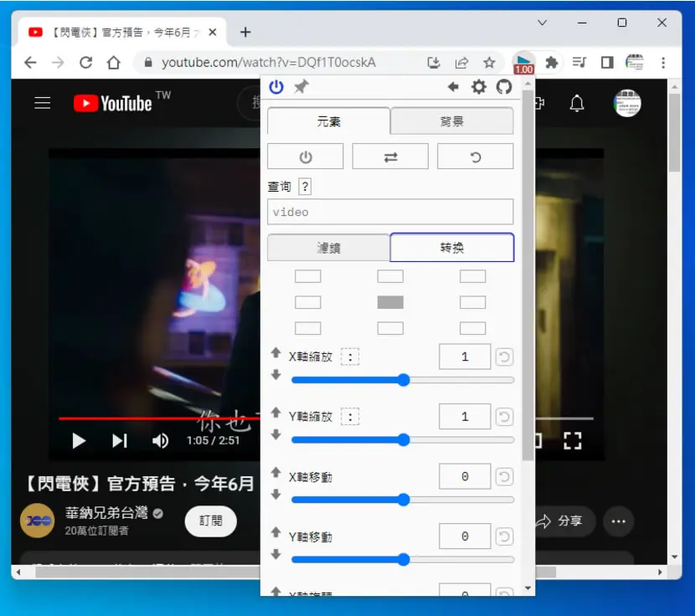Screen dimensions: 695x616
Task: Click the Y軸移動 slider track
Action: [403, 560]
